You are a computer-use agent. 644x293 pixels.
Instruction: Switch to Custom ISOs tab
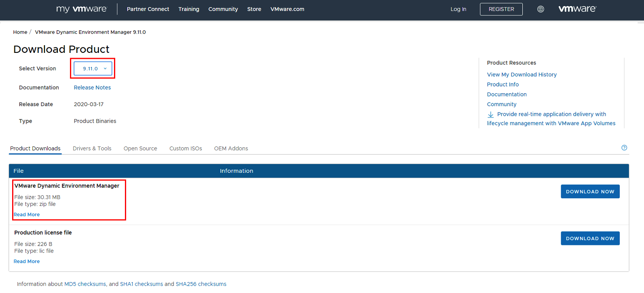click(186, 149)
